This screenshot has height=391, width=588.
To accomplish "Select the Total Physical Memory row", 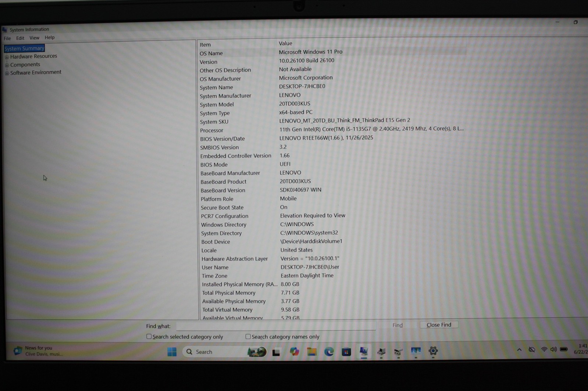I will tap(332, 293).
